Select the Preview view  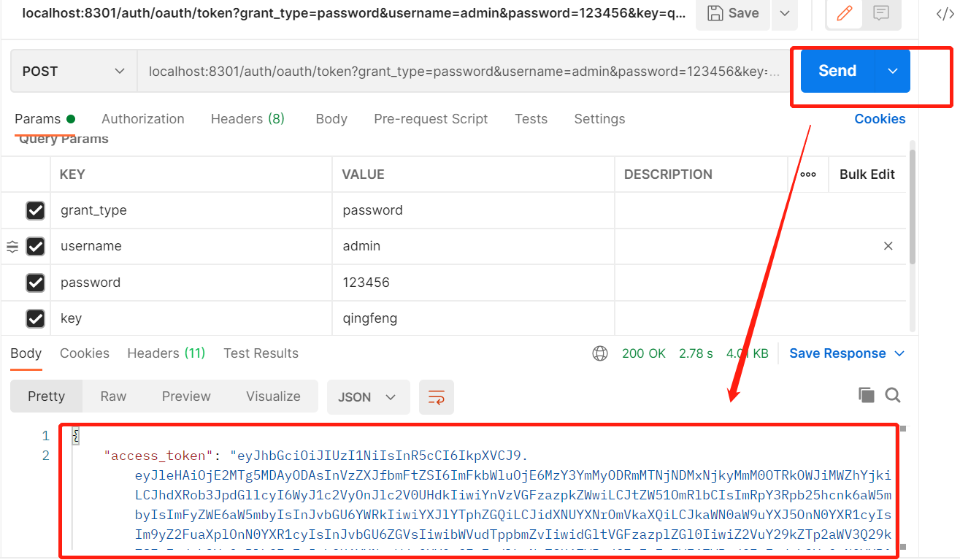[186, 396]
